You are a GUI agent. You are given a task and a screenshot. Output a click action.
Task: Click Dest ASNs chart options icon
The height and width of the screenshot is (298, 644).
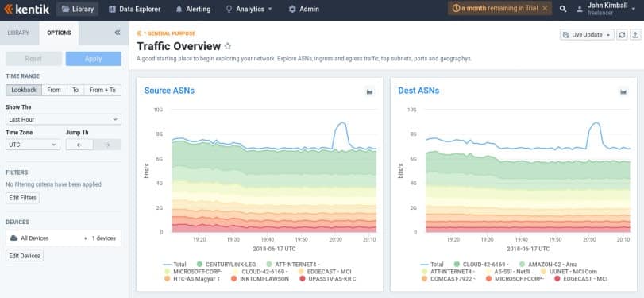(x=623, y=91)
